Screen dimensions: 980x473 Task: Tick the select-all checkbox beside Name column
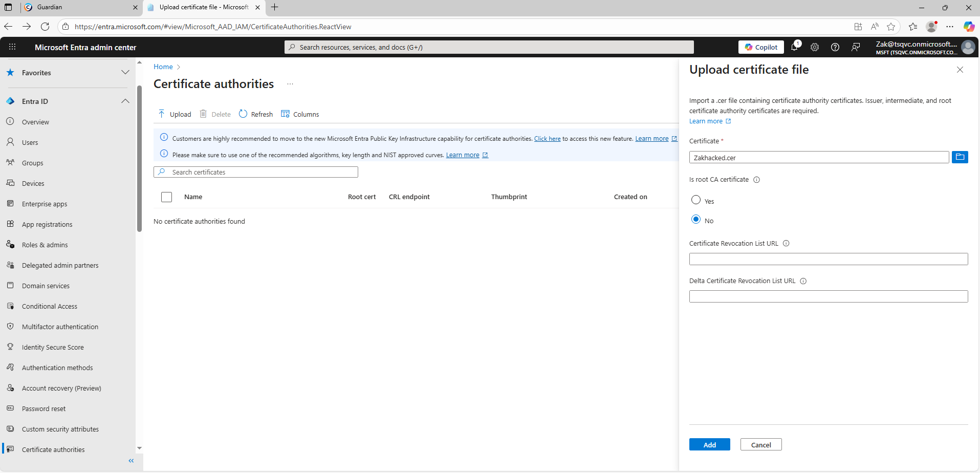[x=166, y=197]
